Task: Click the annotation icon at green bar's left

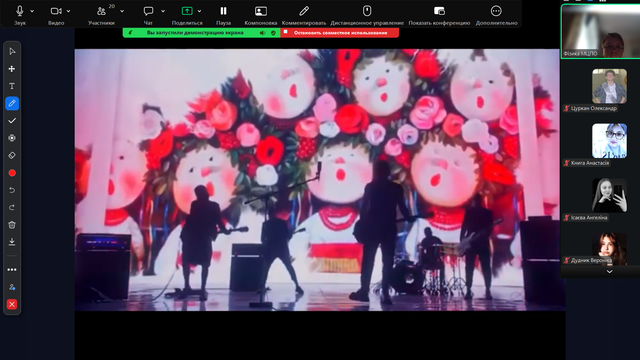Action: (x=130, y=33)
